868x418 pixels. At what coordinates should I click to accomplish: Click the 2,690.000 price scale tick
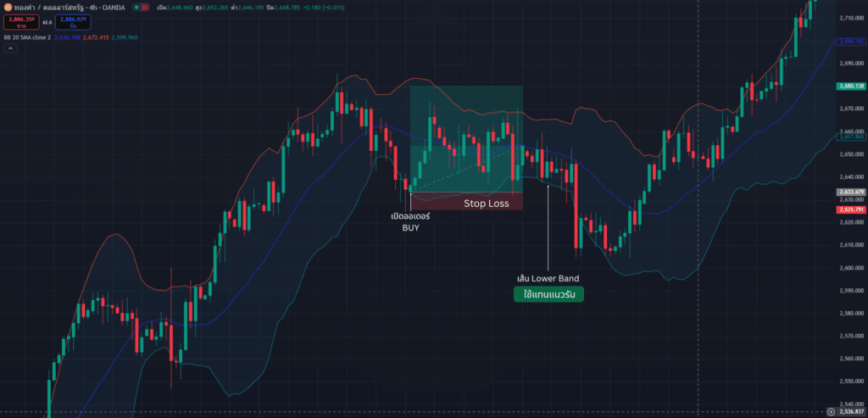point(852,63)
